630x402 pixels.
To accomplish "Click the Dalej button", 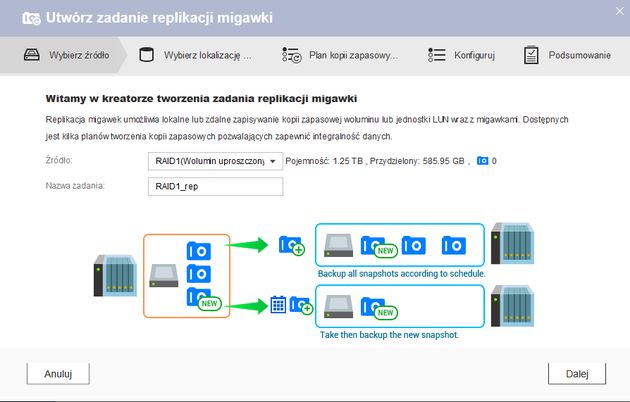I will pyautogui.click(x=577, y=374).
